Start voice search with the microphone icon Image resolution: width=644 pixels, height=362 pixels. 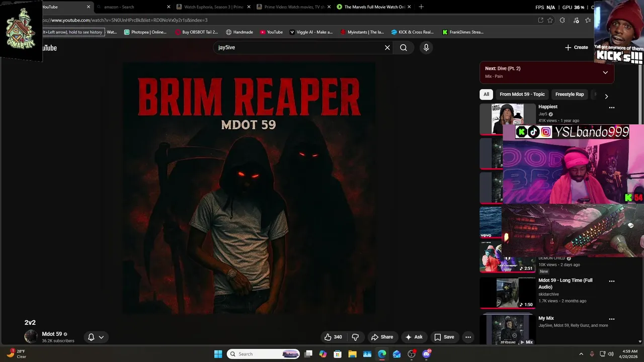click(426, 47)
